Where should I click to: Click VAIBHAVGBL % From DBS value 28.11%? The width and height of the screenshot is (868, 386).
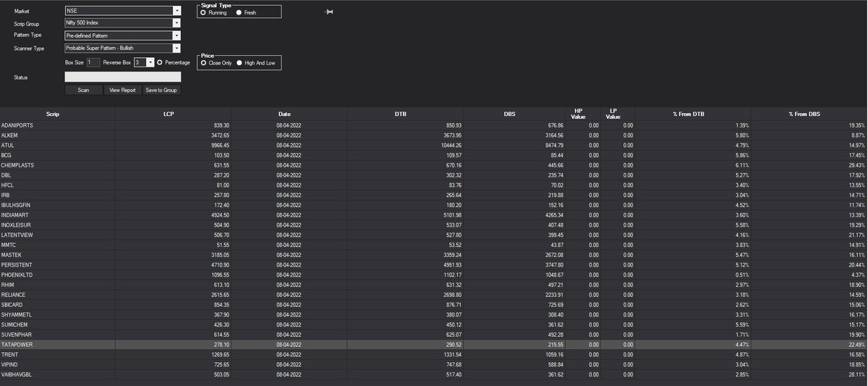click(856, 374)
